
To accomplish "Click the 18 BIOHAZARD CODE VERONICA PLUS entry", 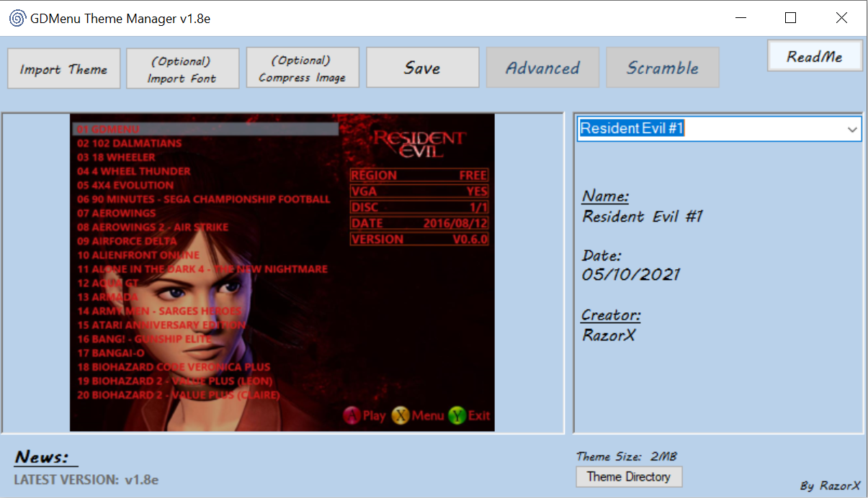I will point(174,367).
